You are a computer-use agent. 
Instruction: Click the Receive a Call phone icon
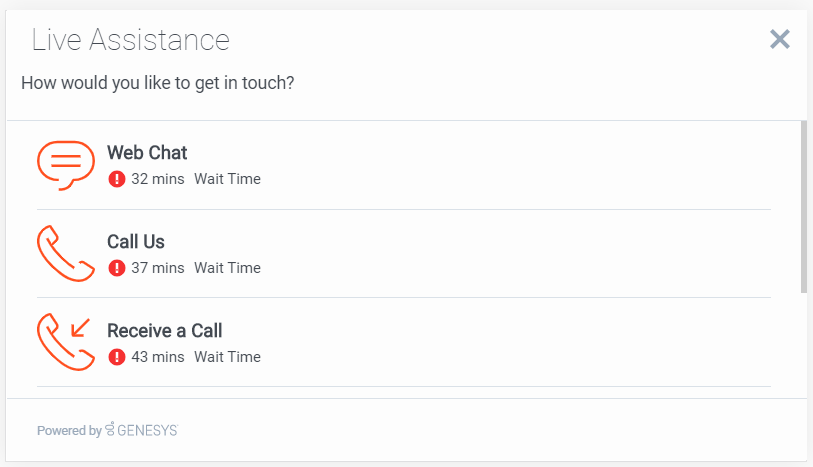[66, 342]
